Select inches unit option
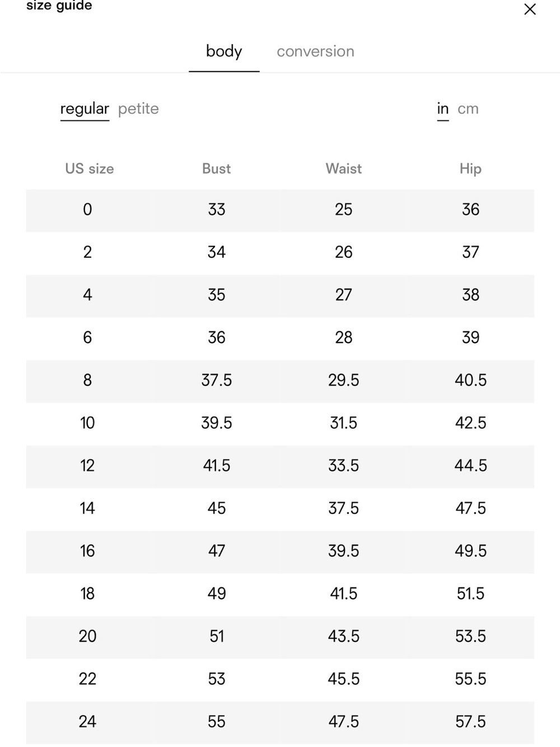 coord(443,109)
